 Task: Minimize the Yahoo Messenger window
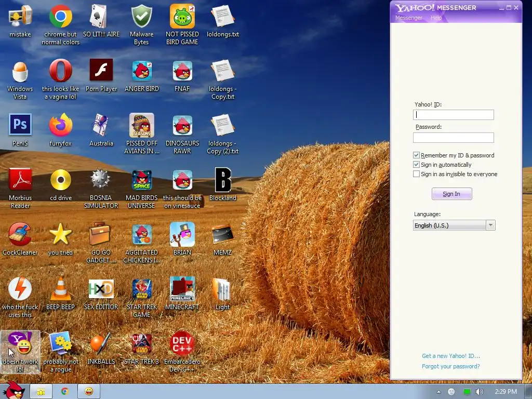tap(501, 8)
